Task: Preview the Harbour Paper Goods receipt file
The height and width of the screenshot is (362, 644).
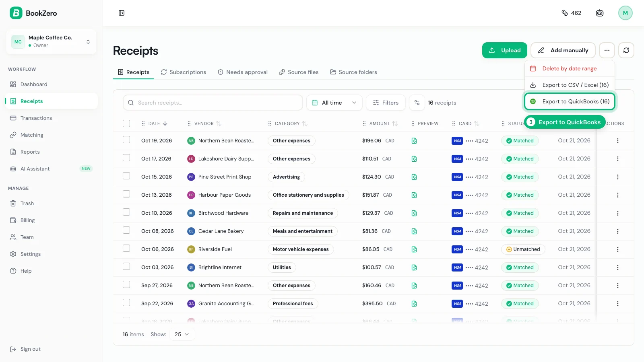Action: coord(414,195)
